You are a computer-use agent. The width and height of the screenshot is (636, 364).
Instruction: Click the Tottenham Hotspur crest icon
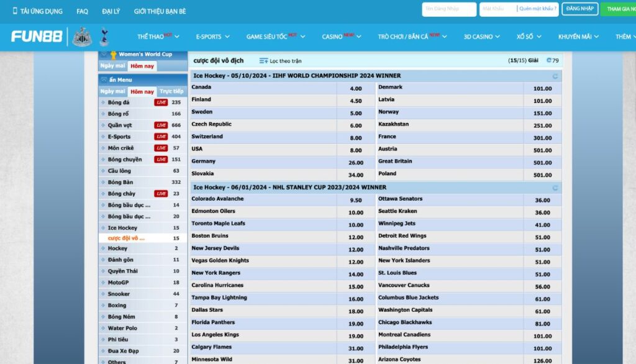coord(104,37)
